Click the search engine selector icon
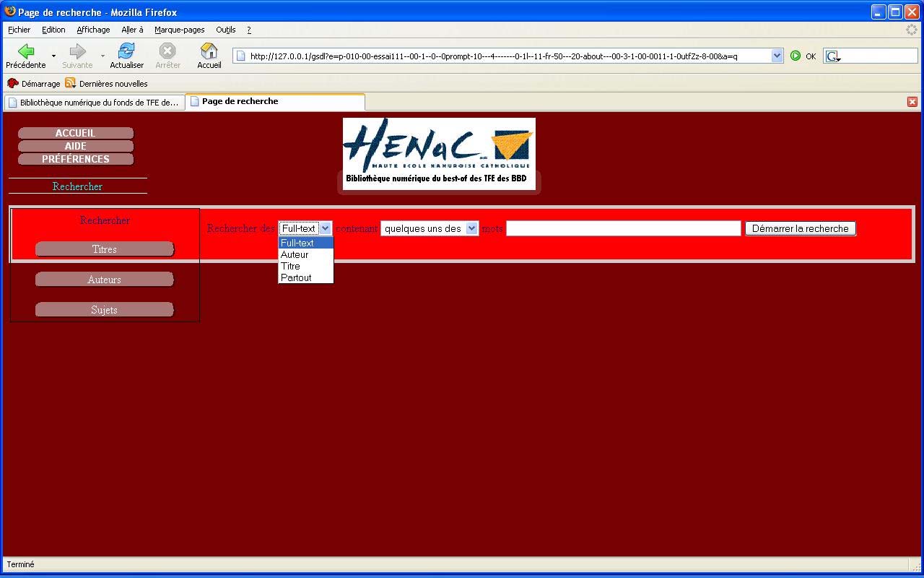This screenshot has width=924, height=578. (x=832, y=56)
